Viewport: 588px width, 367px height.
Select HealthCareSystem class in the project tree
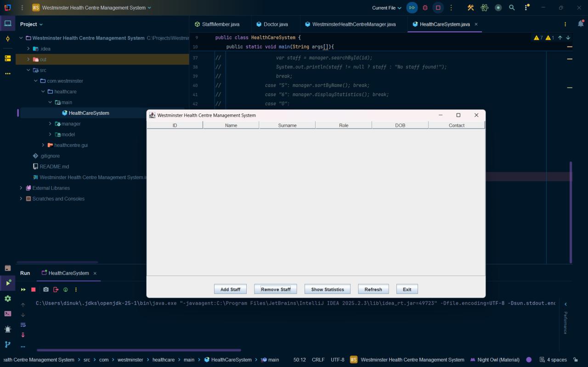pos(89,113)
